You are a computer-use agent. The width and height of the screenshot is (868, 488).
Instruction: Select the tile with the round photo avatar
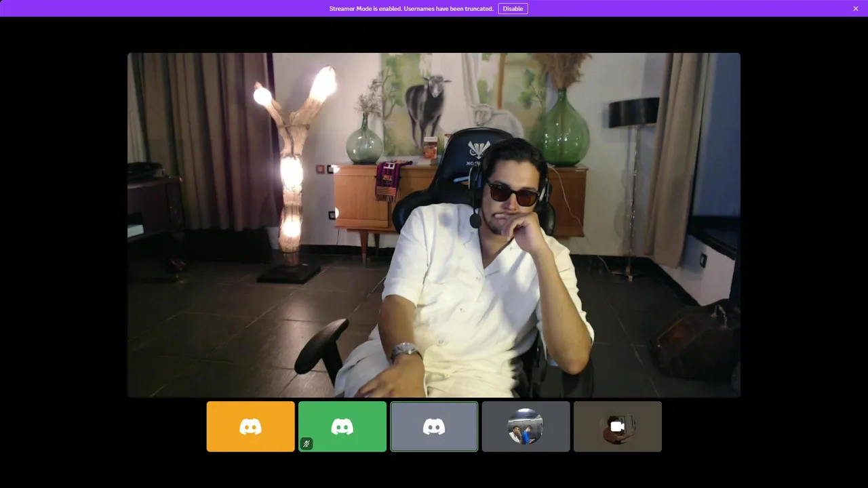tap(526, 426)
